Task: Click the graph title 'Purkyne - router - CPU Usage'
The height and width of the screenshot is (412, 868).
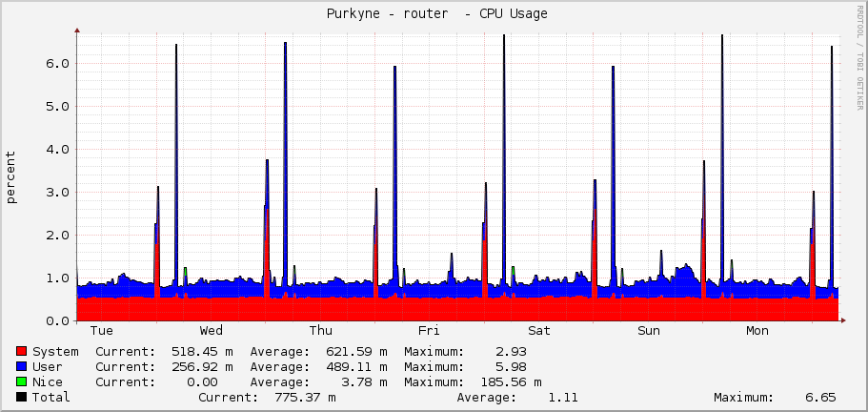Action: point(436,14)
